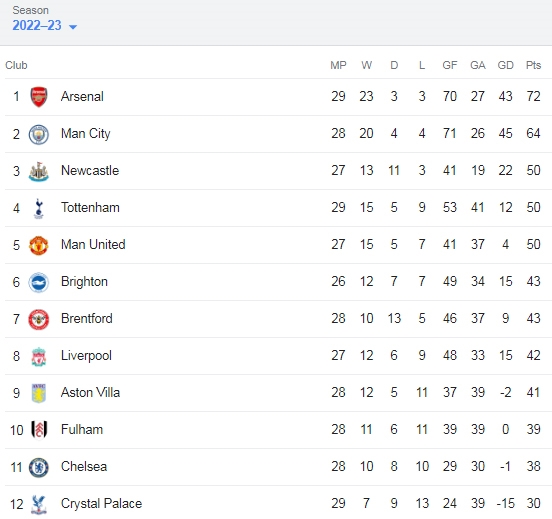
Task: Open the Liverpool team name link
Action: 86,356
